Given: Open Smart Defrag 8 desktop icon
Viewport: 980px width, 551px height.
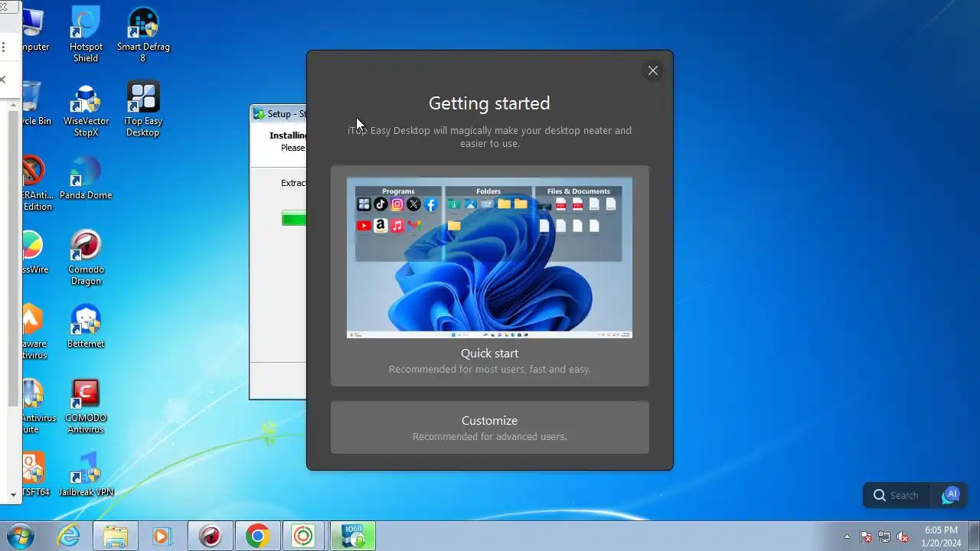Looking at the screenshot, I should pos(143,35).
